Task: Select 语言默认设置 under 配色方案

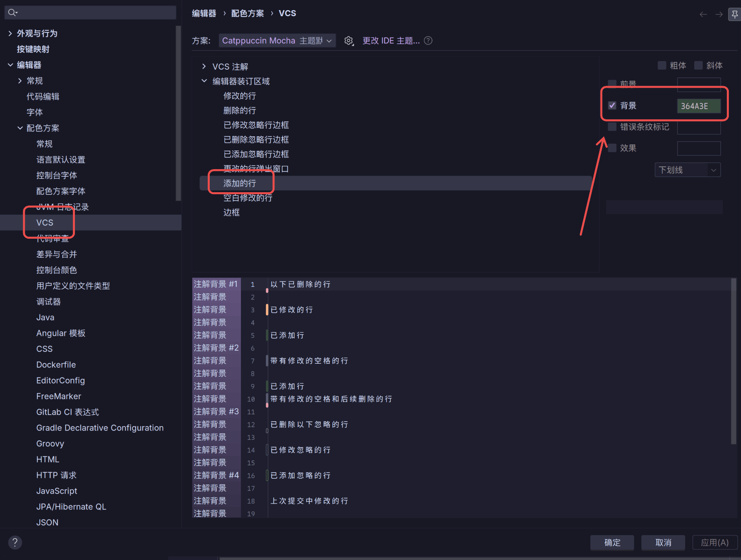Action: [61, 159]
